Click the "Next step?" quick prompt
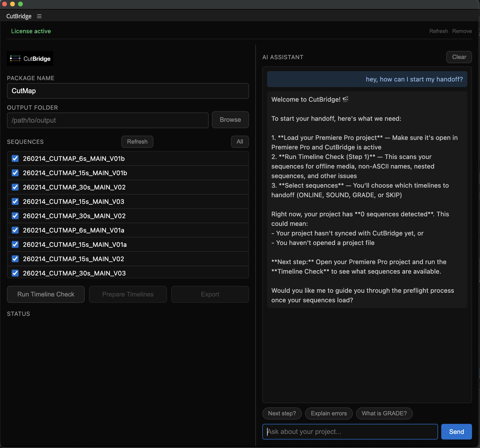Image resolution: width=480 pixels, height=448 pixels. point(282,413)
